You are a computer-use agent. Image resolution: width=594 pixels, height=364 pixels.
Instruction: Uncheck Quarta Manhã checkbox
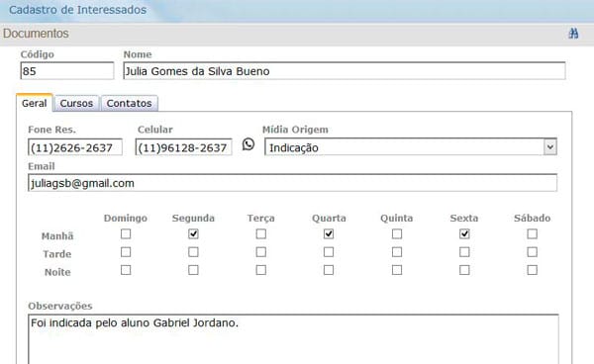329,233
